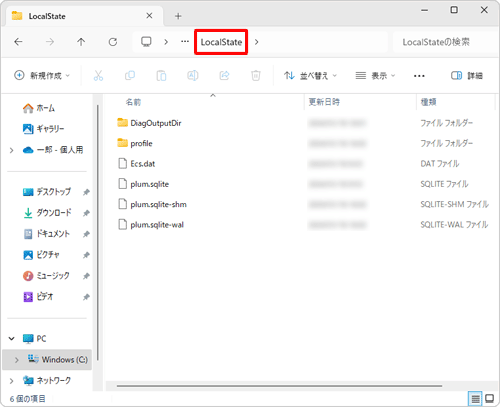Expand chevron after PC icon in breadcrumb
This screenshot has width=500, height=407.
[166, 42]
